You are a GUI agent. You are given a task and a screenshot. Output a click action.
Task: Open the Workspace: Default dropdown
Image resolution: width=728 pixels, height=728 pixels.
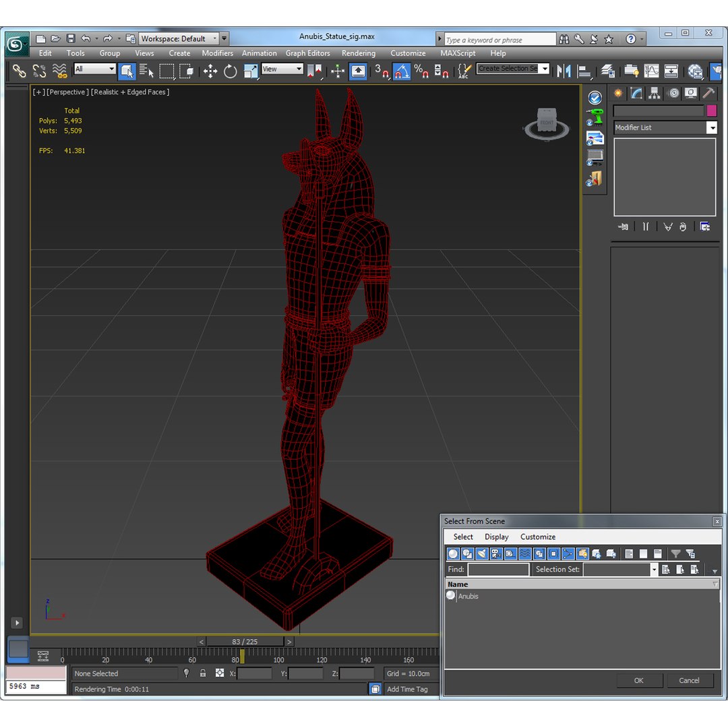tap(180, 38)
